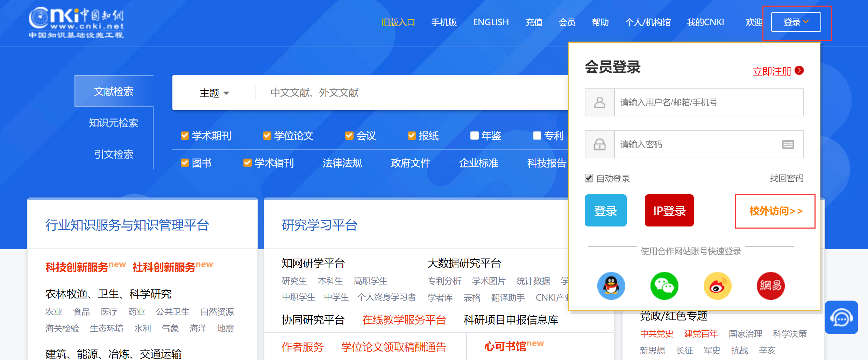Uncheck the 自动登录 checkbox
Screen dimensions: 868x360
(589, 178)
